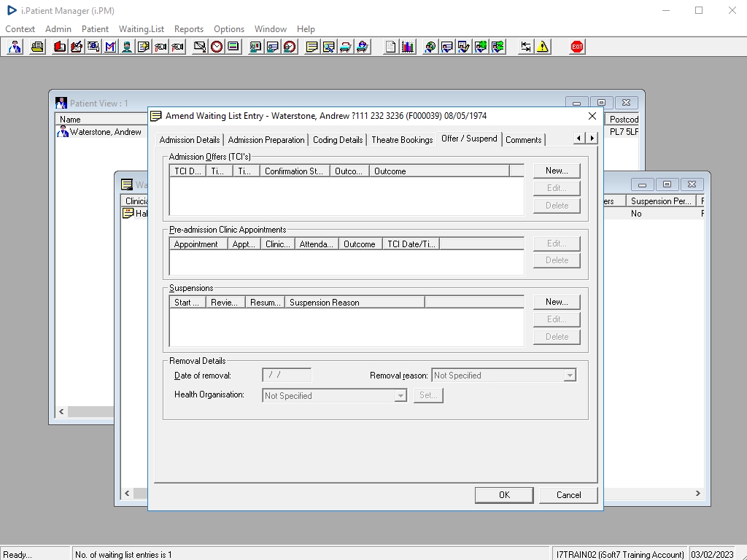This screenshot has height=560, width=747.
Task: Click the plain red clock toolbar icon
Action: tap(217, 47)
